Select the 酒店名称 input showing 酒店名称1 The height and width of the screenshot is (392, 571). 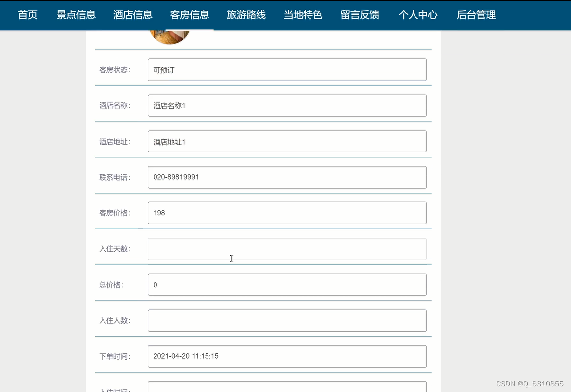point(287,105)
